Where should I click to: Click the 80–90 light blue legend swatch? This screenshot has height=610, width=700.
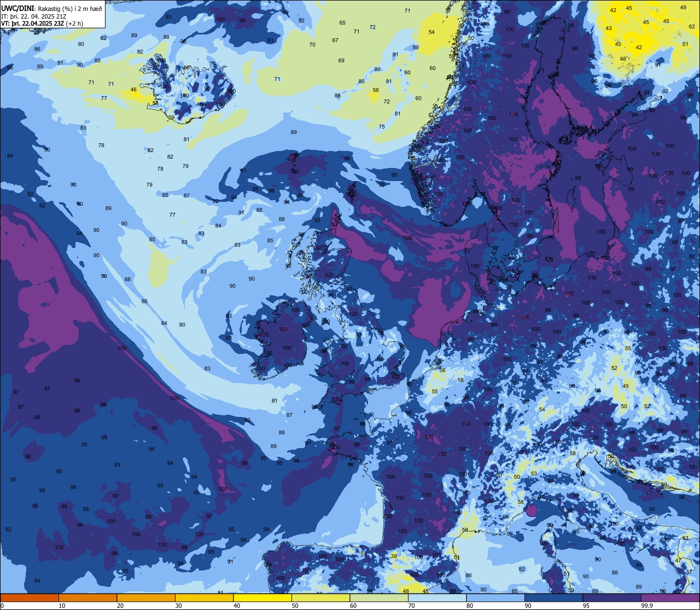click(495, 597)
